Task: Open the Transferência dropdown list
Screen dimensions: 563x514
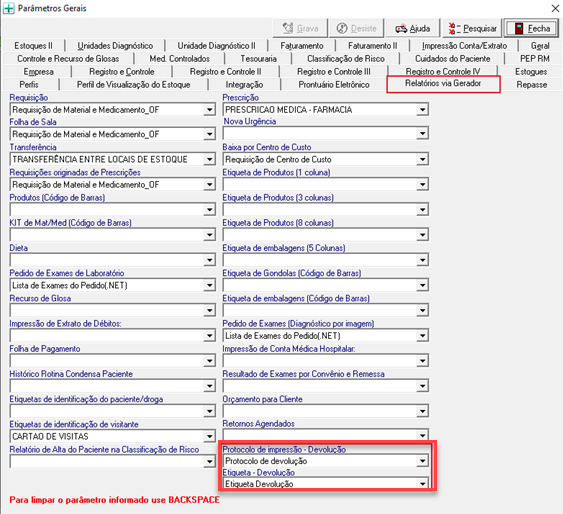Action: (x=209, y=159)
